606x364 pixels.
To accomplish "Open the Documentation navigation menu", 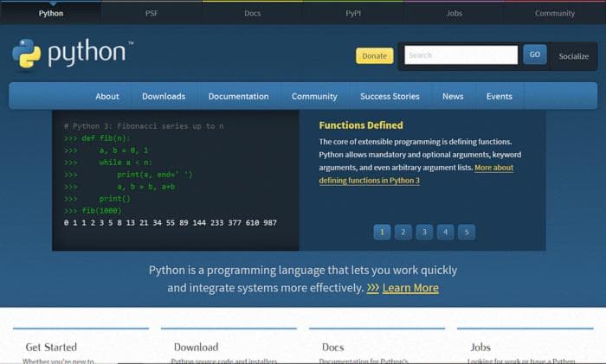I will pos(238,96).
